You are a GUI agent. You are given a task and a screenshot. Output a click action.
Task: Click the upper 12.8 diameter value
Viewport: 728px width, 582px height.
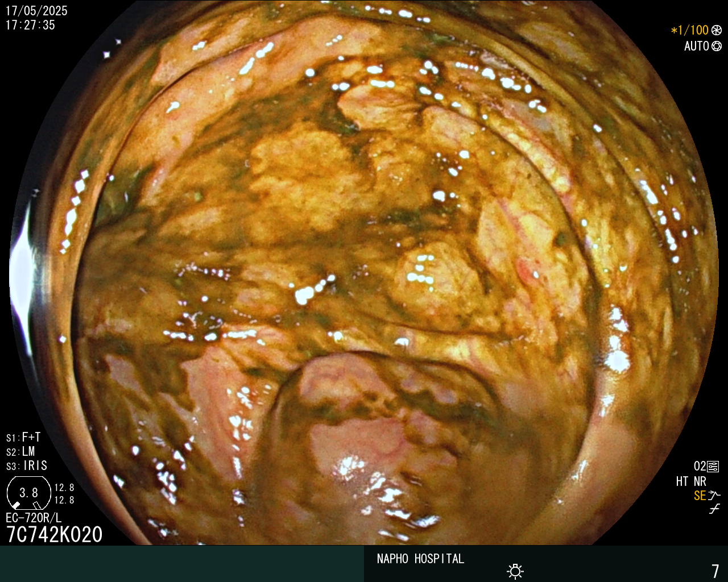(64, 488)
